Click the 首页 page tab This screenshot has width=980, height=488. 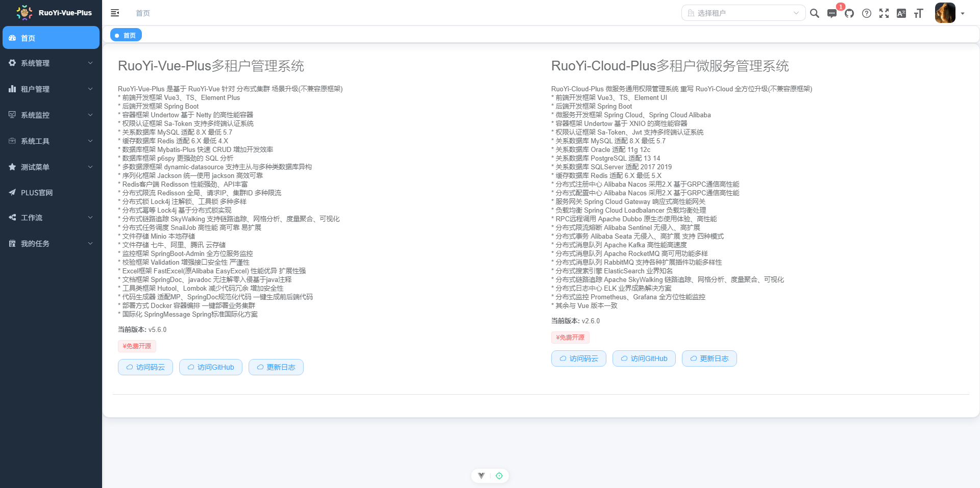point(126,35)
